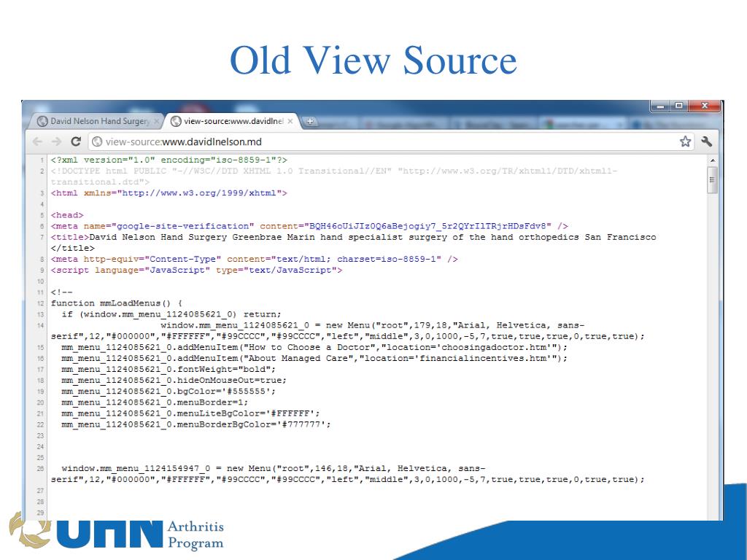Viewport: 747px width, 560px height.
Task: Click the vertical scrollbar thumb
Action: [713, 179]
